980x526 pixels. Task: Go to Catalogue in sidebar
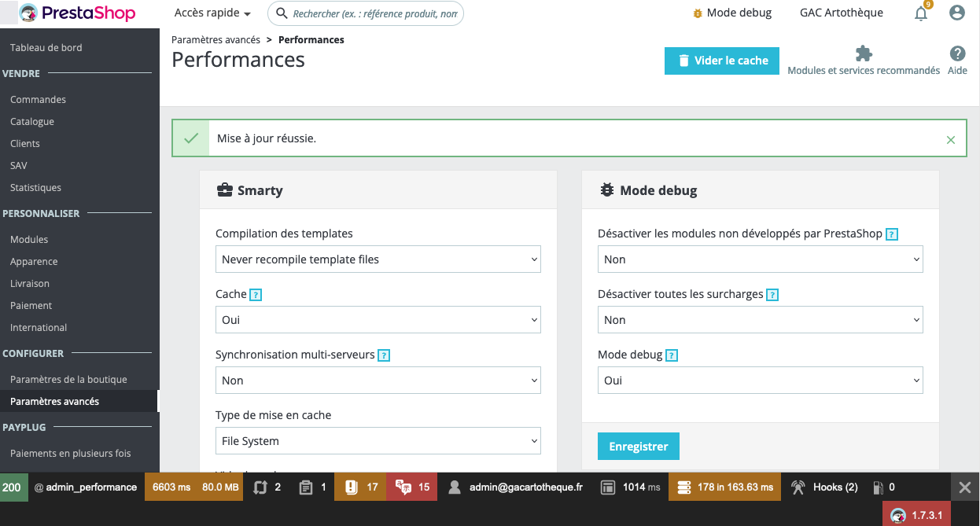(x=32, y=122)
